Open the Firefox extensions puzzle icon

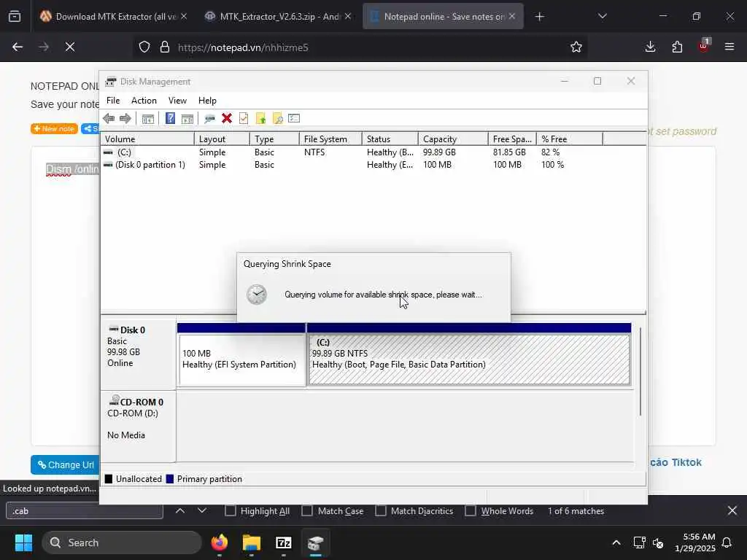tap(677, 47)
